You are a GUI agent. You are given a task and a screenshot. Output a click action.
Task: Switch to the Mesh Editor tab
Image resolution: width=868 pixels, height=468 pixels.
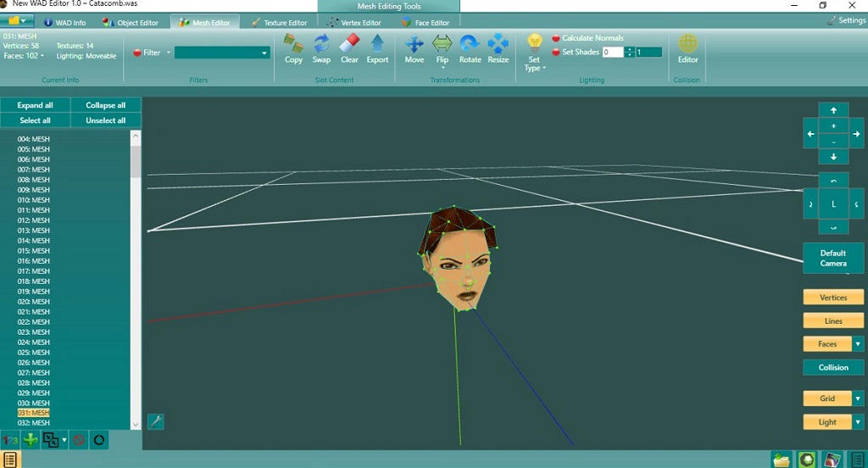tap(205, 23)
